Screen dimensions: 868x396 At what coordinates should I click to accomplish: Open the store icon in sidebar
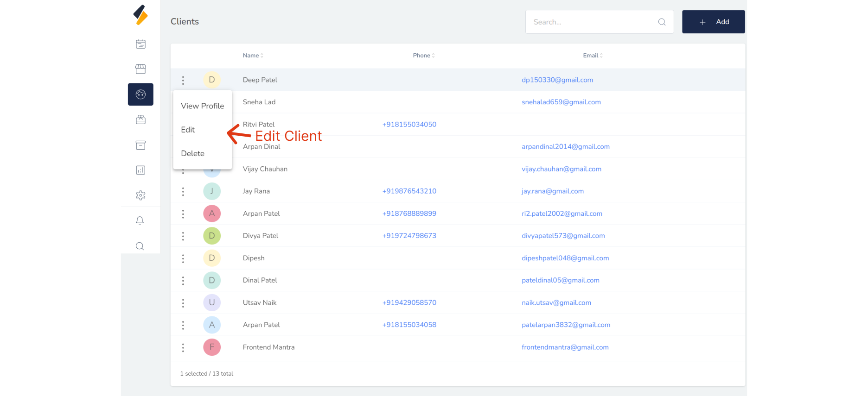(140, 69)
